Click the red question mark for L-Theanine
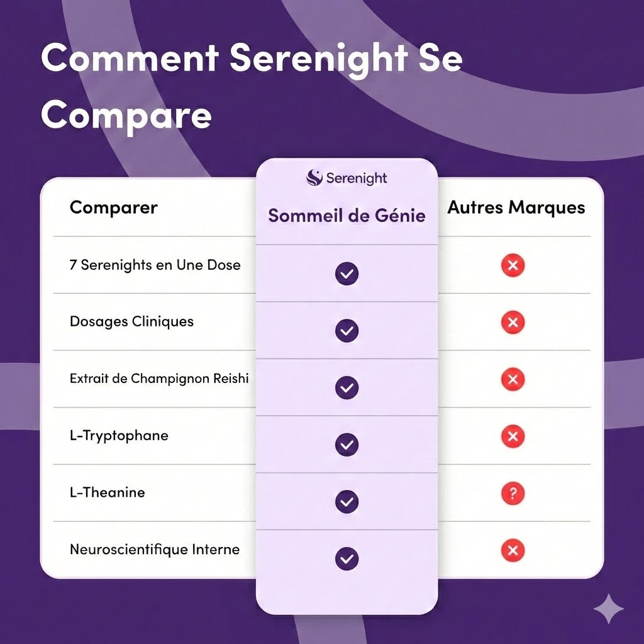The image size is (644, 644). point(513,494)
